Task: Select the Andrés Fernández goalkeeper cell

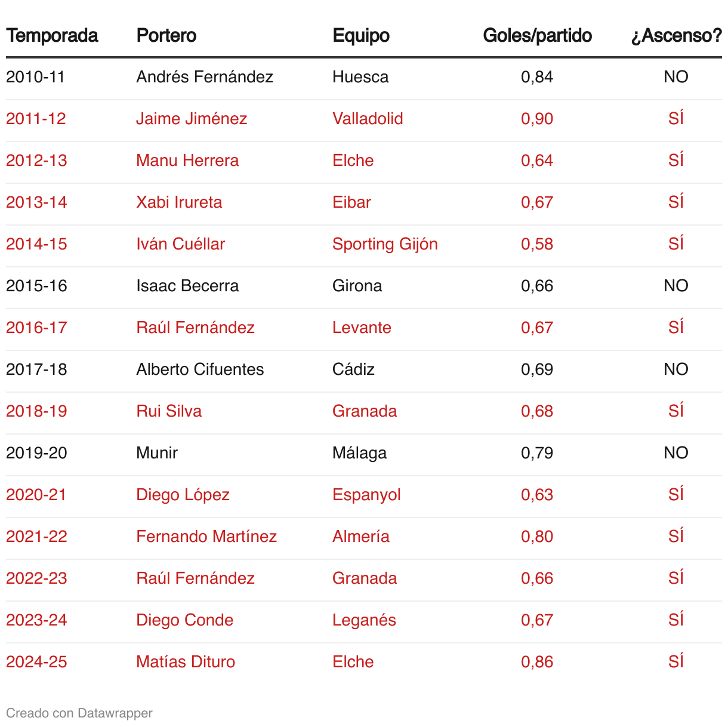Action: [205, 77]
